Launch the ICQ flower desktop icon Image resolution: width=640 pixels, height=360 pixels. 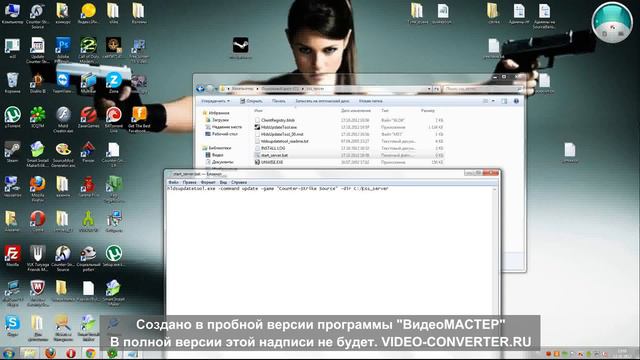tap(38, 118)
